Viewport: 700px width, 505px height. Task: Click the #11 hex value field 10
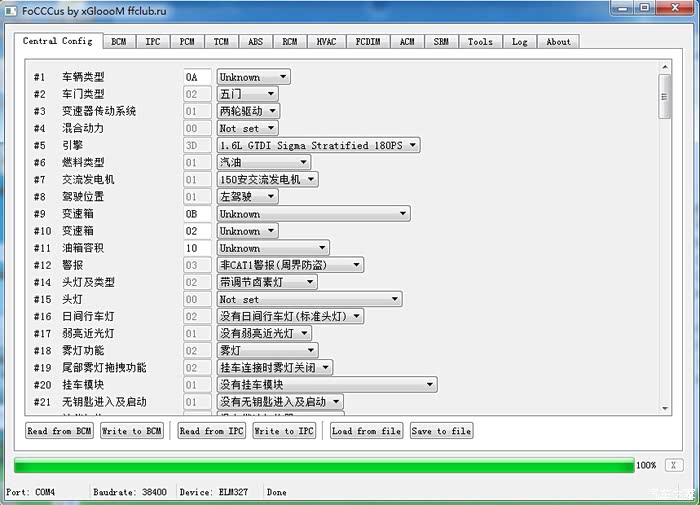197,248
